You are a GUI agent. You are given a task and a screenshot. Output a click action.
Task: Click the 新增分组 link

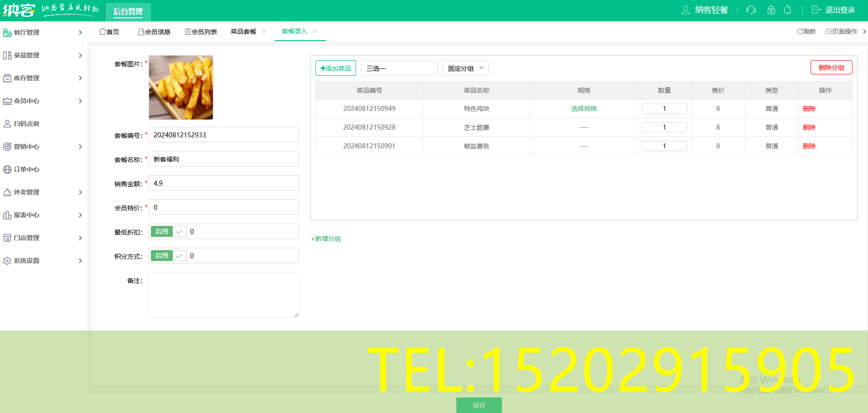[x=326, y=239]
